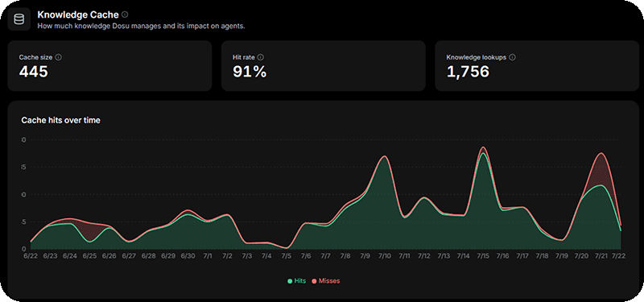Select the 7/20 date axis label
The width and height of the screenshot is (644, 302).
tap(581, 256)
